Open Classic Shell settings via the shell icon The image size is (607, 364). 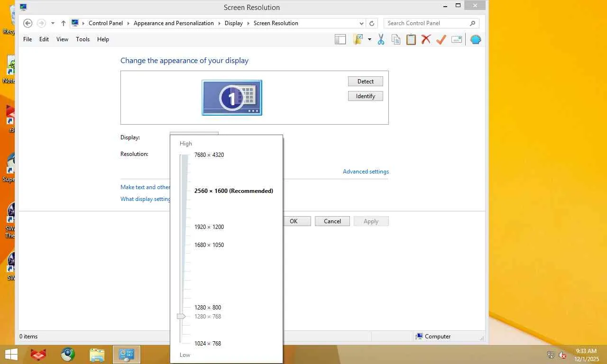point(476,39)
